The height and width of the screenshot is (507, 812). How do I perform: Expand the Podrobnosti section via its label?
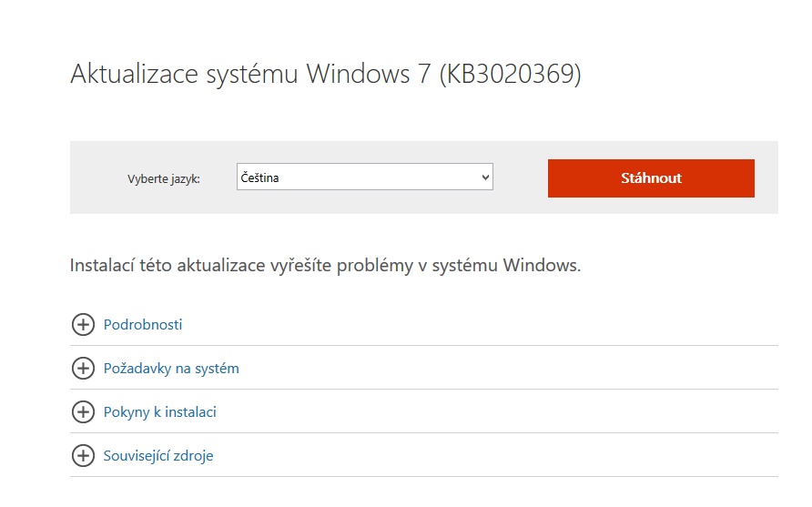point(143,325)
